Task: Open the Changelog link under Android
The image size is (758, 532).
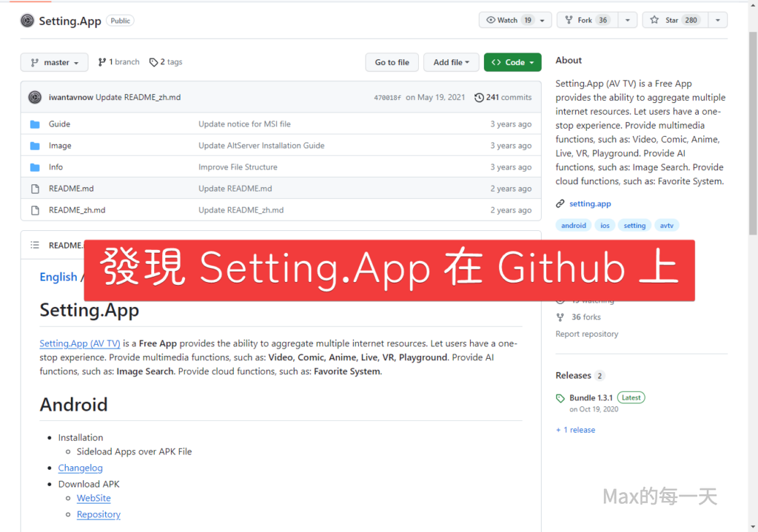Action: 81,468
